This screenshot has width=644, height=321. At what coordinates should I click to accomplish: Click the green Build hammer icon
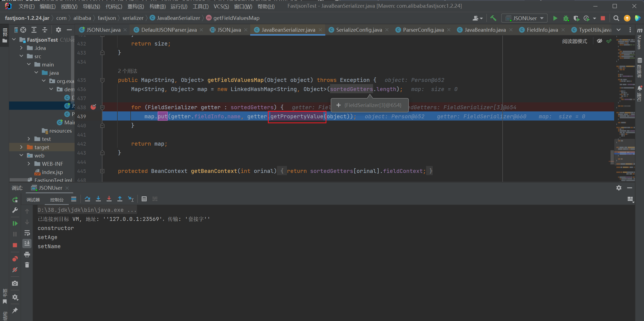(493, 18)
